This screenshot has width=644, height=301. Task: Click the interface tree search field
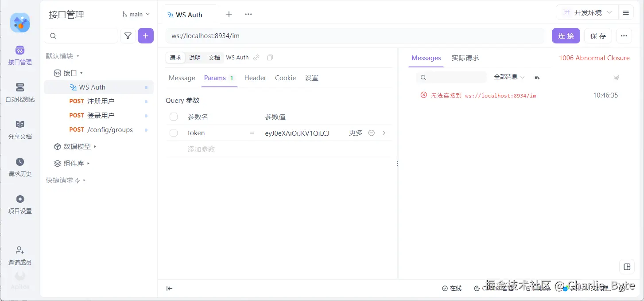[81, 36]
